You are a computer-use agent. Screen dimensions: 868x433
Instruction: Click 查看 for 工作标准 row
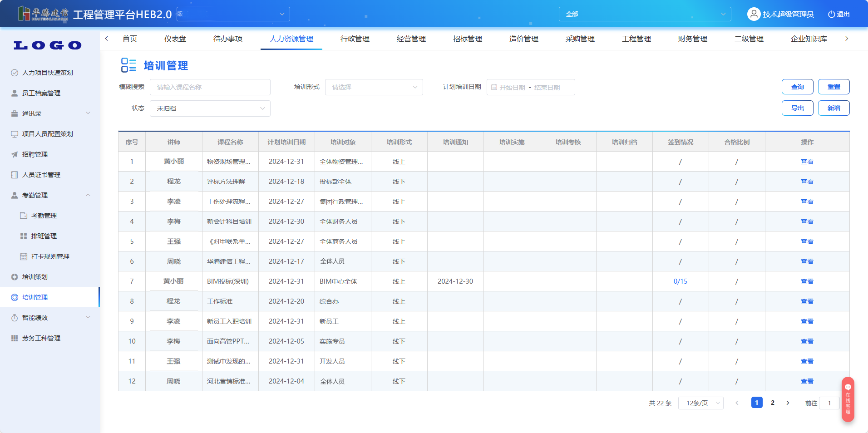807,301
